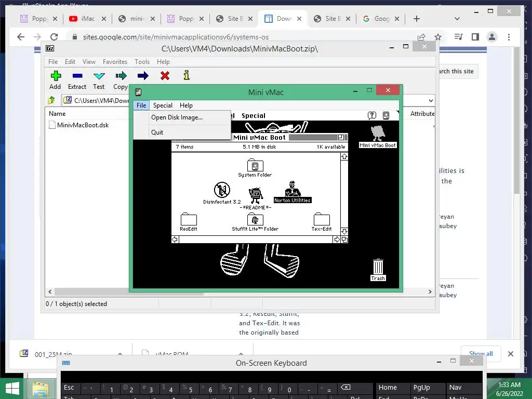
Task: Open Chrome side panel icon
Action: (475, 37)
